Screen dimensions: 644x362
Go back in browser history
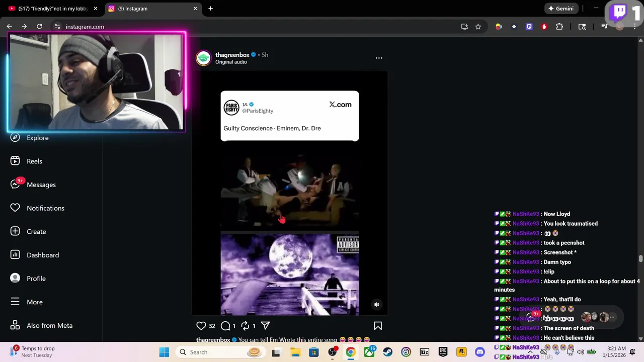pyautogui.click(x=9, y=27)
